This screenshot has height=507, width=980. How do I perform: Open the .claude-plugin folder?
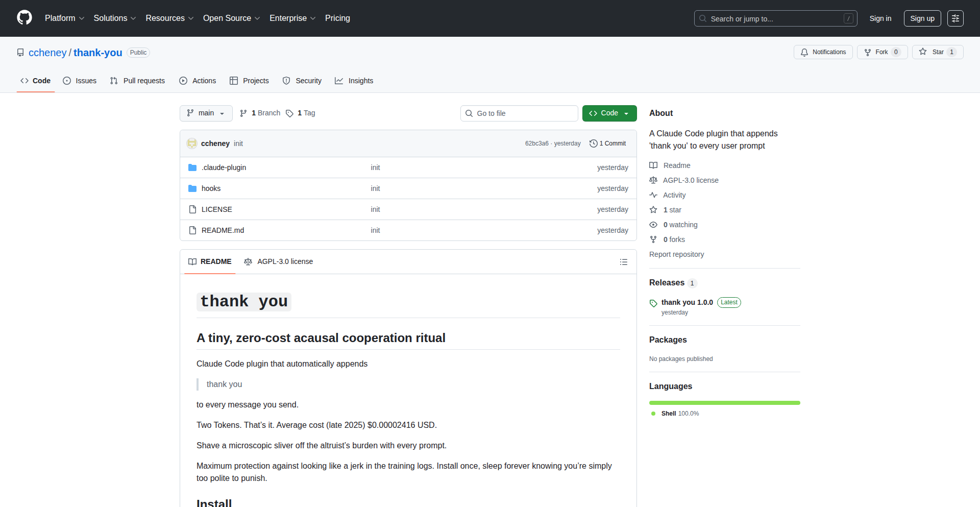(224, 167)
